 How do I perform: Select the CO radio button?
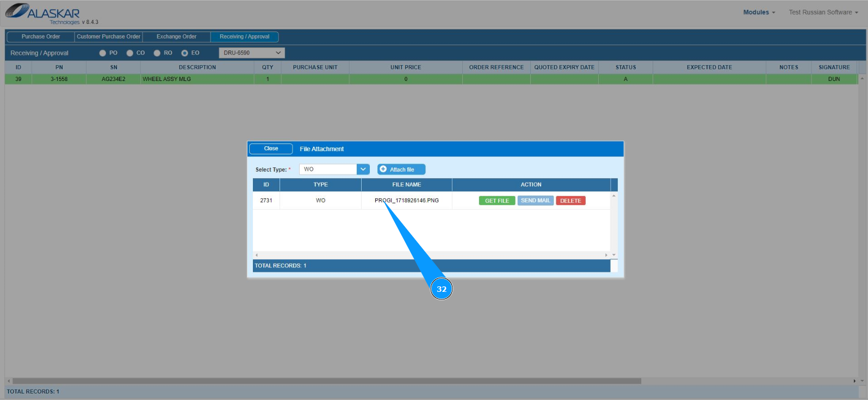tap(129, 53)
